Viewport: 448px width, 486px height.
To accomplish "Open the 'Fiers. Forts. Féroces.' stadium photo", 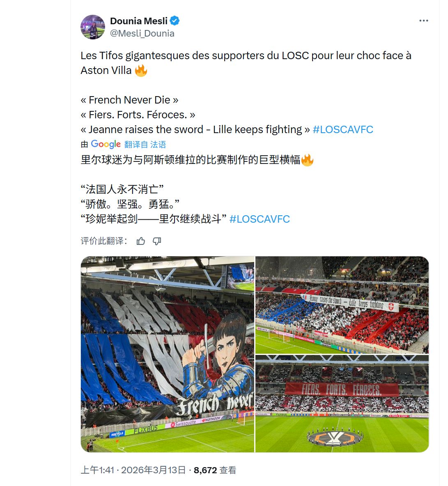I will point(342,403).
